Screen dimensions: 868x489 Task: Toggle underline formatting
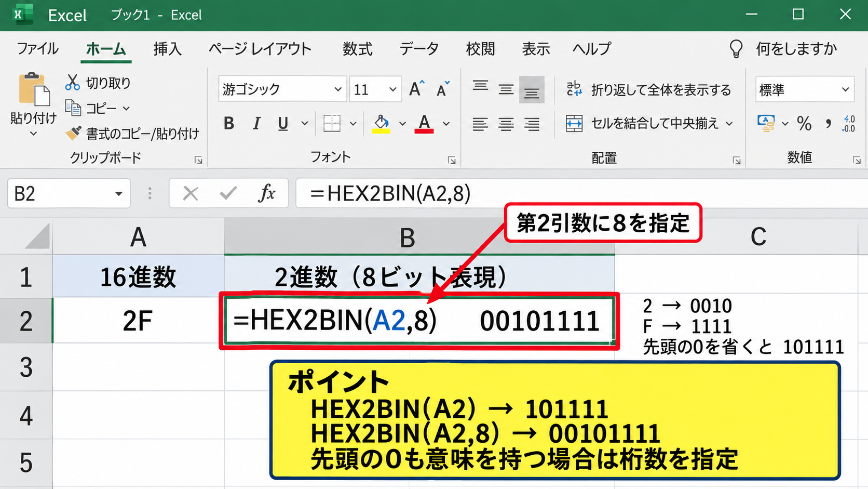coord(283,124)
